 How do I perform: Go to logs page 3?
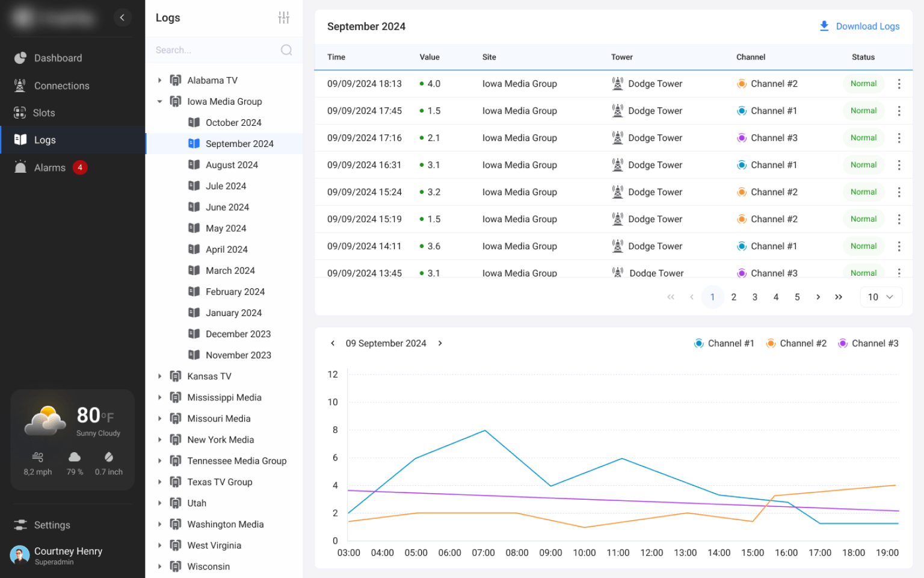click(754, 297)
